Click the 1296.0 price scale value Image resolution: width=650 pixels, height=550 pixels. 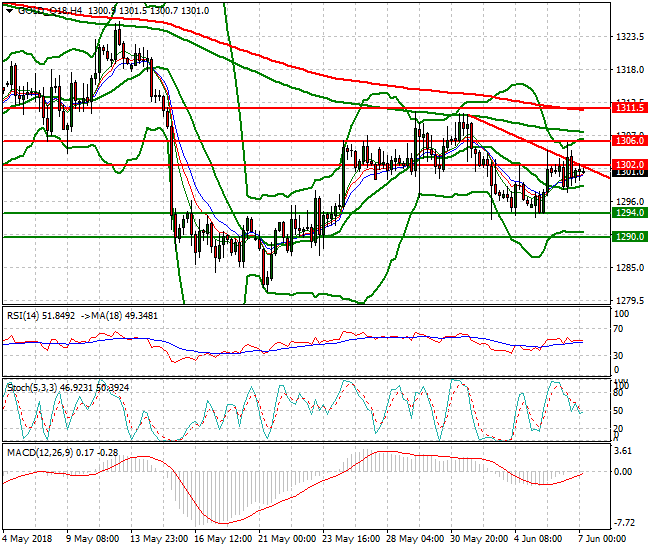[x=630, y=202]
